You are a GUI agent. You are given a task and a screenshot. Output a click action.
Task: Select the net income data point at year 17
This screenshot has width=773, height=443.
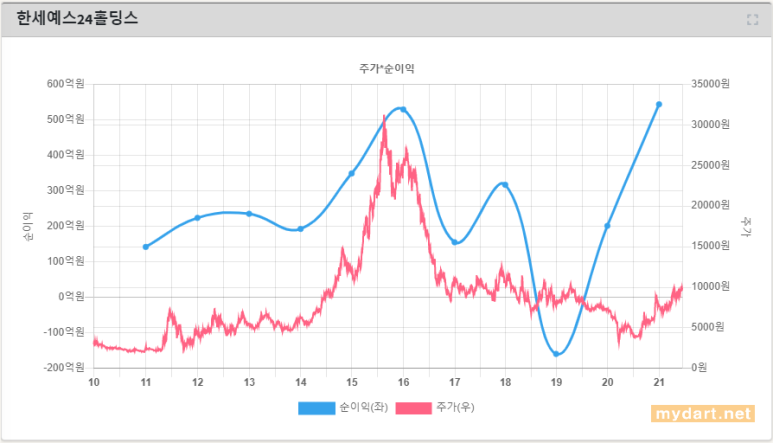click(455, 242)
